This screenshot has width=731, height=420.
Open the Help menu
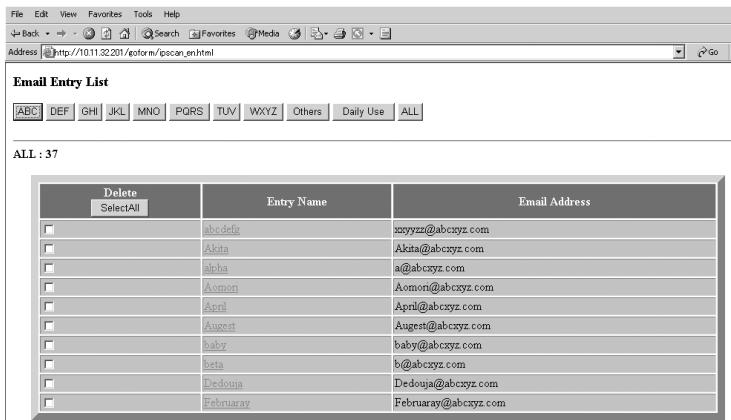pos(172,14)
